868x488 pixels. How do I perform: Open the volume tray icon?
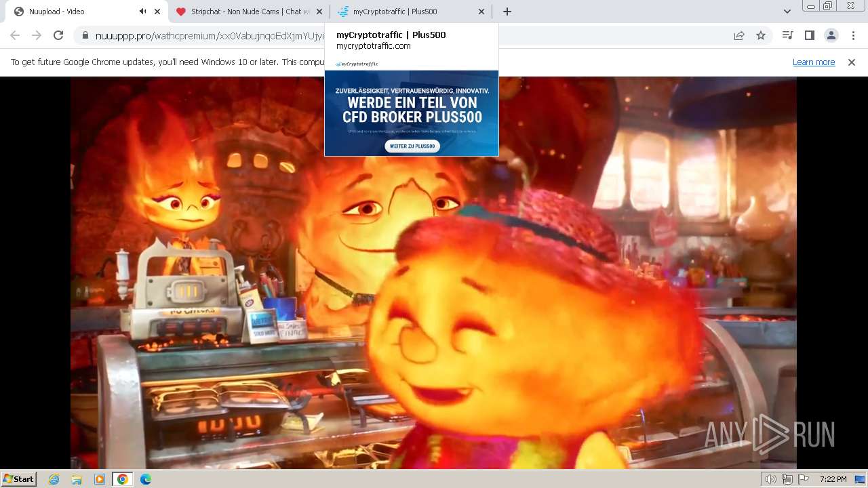click(771, 479)
